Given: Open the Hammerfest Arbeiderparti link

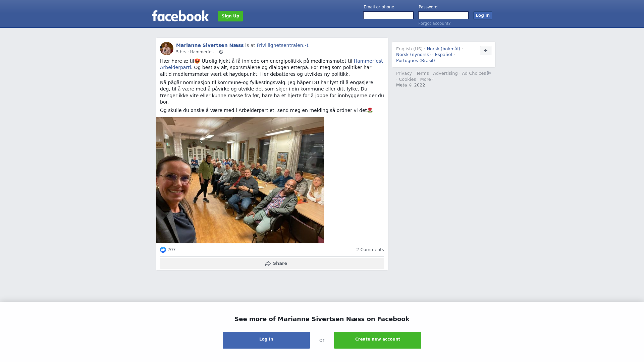Looking at the screenshot, I should coord(271,64).
